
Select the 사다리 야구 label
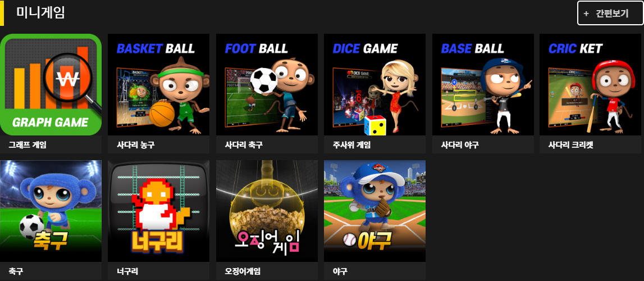[460, 145]
